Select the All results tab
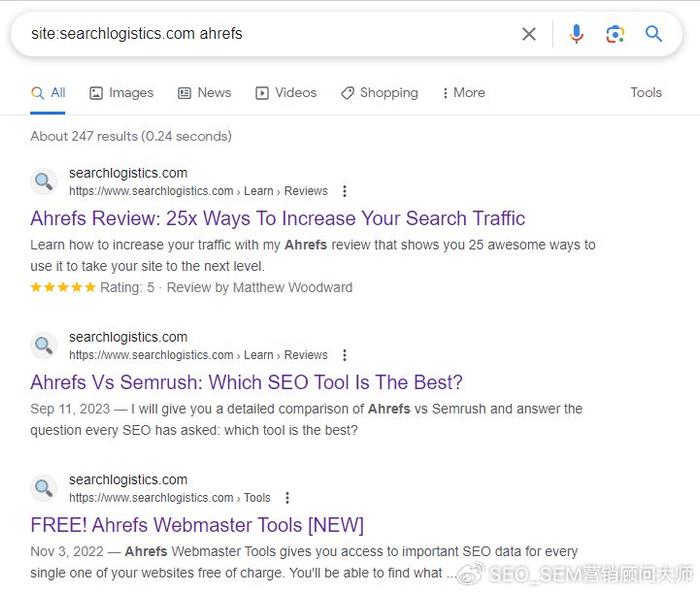The height and width of the screenshot is (593, 700). (x=48, y=92)
